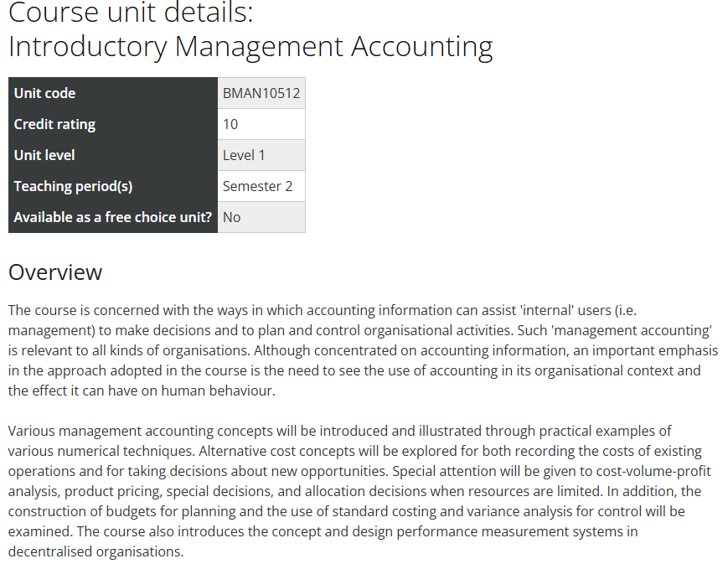Click the phrase 'management accounting' in quotes
Viewport: 728px width, 564px height.
632,330
